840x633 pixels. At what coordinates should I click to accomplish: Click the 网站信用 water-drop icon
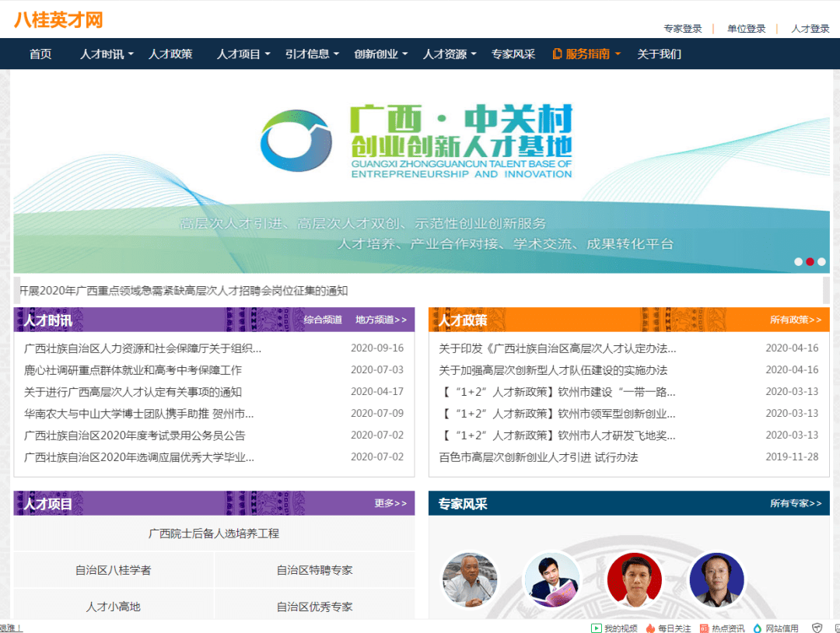(758, 628)
